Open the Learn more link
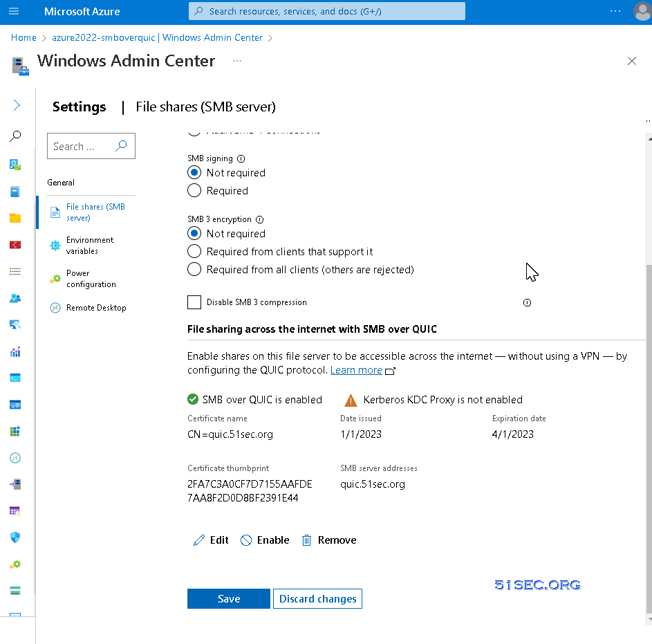 pyautogui.click(x=356, y=370)
